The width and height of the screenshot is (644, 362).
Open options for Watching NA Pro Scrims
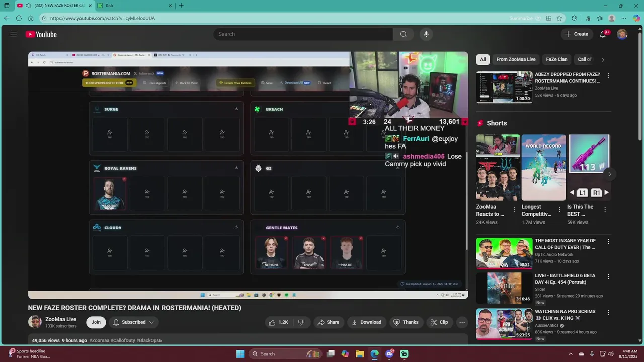608,312
